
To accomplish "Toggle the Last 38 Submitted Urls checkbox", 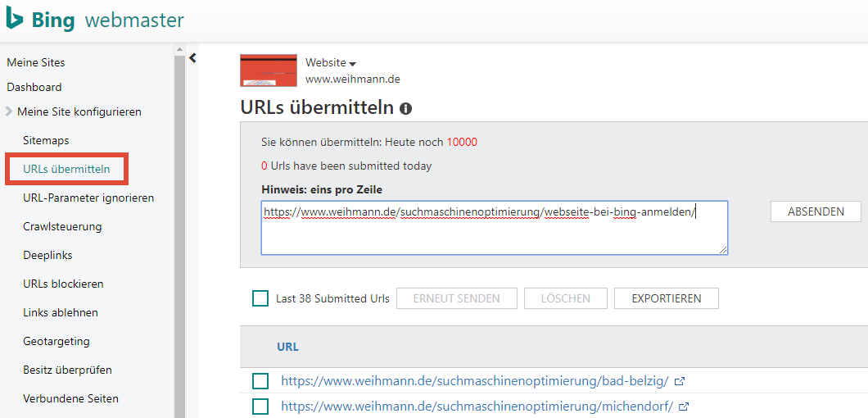I will [x=260, y=298].
